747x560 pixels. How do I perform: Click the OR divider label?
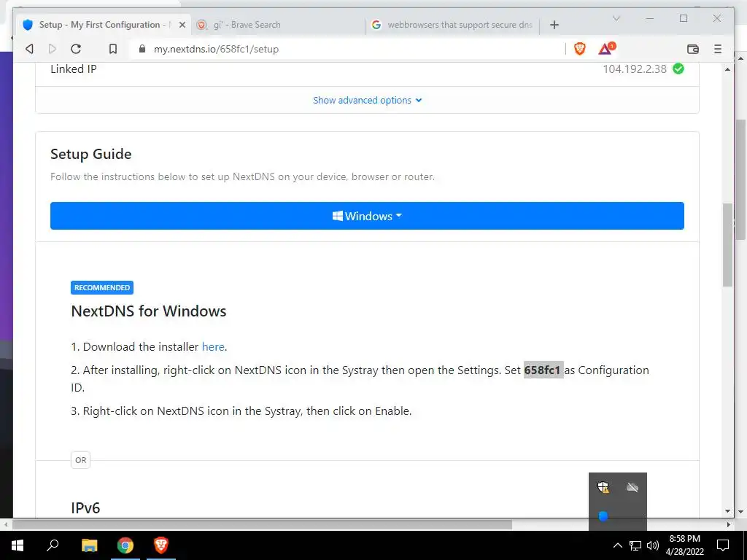80,460
